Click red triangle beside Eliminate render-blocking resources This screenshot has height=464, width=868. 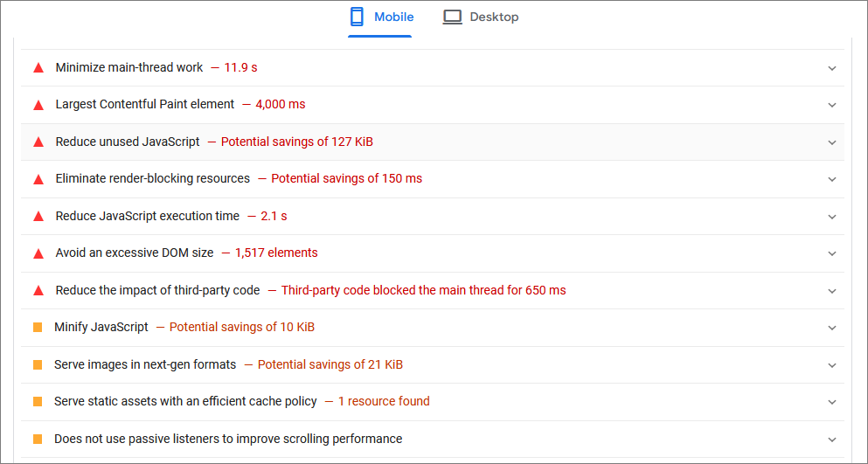[x=38, y=179]
